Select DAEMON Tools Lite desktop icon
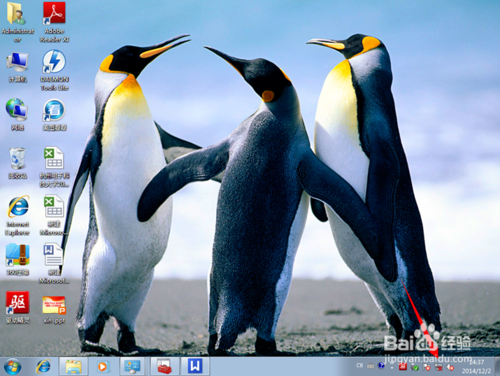This screenshot has width=500, height=376. point(54,70)
